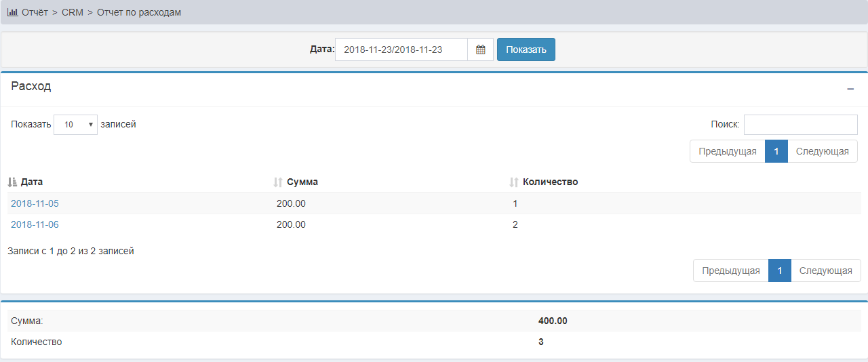Screen dimensions: 868x362
Task: Sort table by Дата column icon
Action: coord(12,182)
